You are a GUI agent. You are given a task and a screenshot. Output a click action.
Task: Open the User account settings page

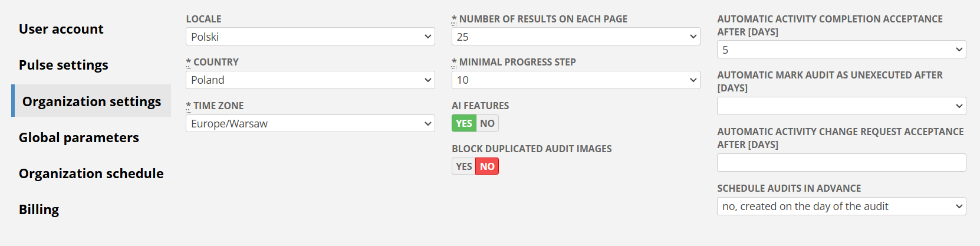coord(61,29)
